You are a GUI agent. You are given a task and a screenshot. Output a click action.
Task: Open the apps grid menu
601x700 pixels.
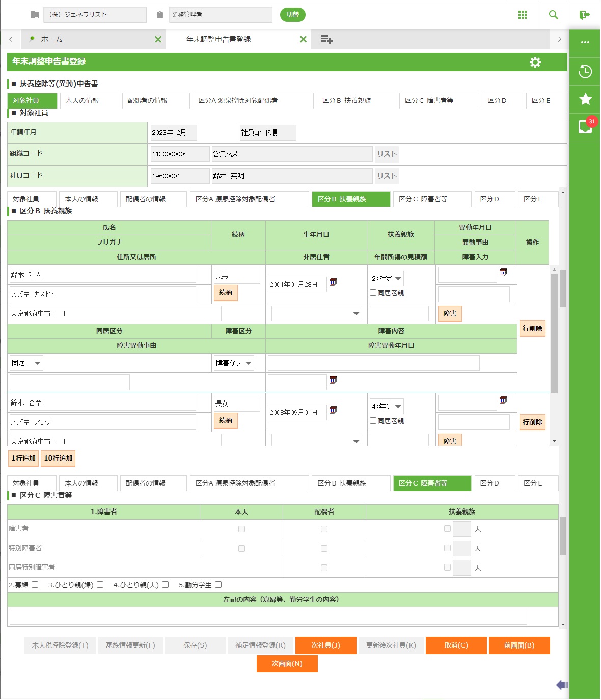coord(523,15)
